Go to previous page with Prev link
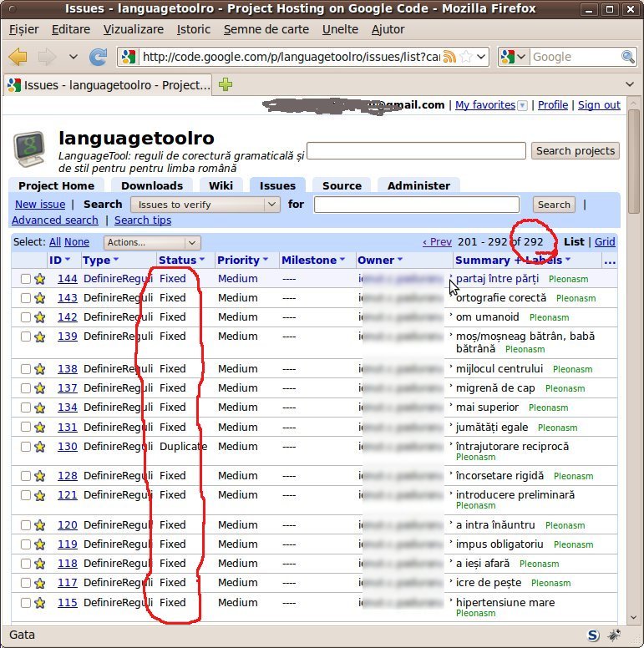The width and height of the screenshot is (644, 648). 437,242
